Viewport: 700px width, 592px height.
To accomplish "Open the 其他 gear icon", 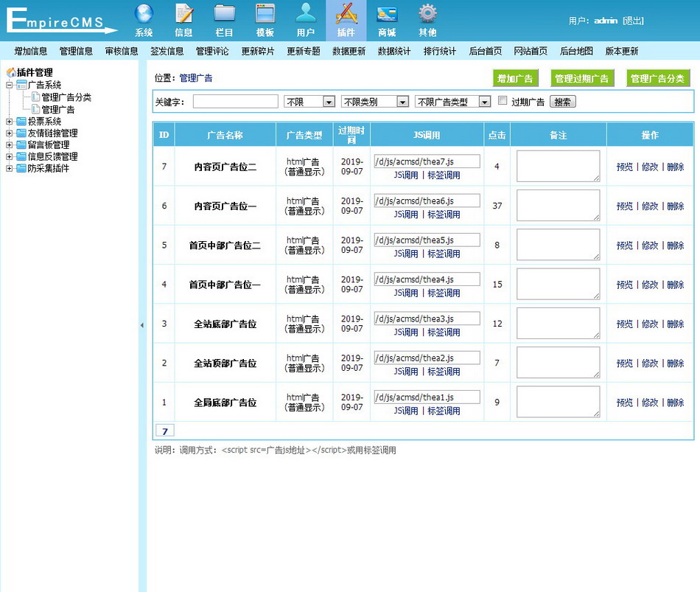I will [x=427, y=14].
